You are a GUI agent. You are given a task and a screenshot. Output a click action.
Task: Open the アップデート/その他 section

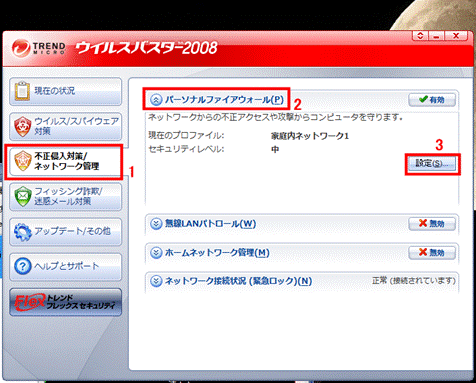pyautogui.click(x=65, y=232)
